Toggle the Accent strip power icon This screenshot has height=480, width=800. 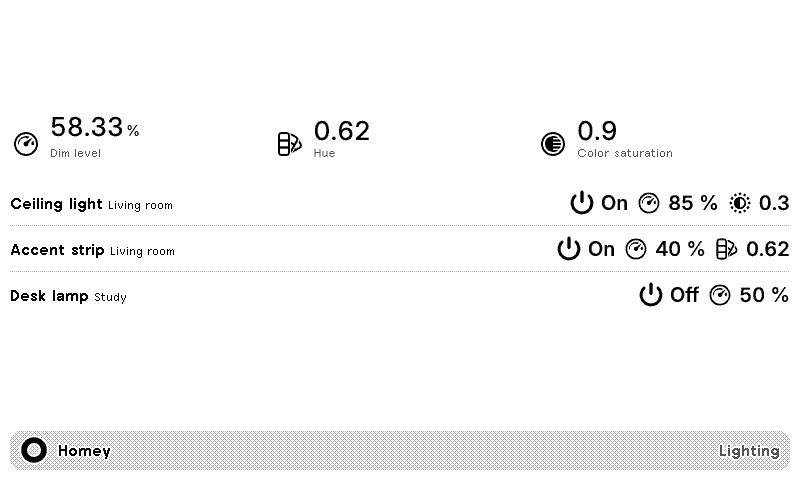[568, 249]
